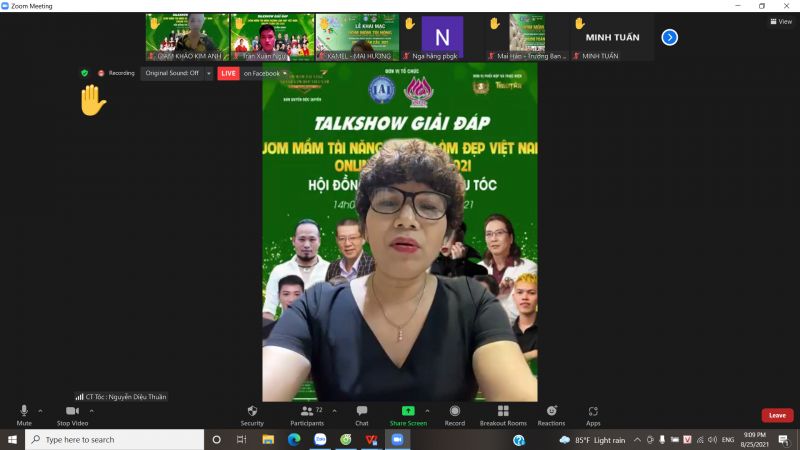Screen dimensions: 800x450
Task: Open the Reactions menu
Action: [x=551, y=415]
